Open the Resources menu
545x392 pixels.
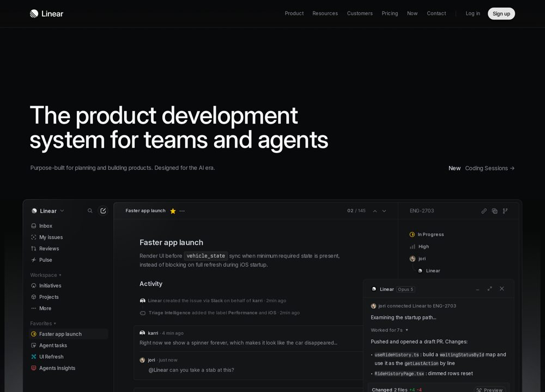click(x=325, y=14)
